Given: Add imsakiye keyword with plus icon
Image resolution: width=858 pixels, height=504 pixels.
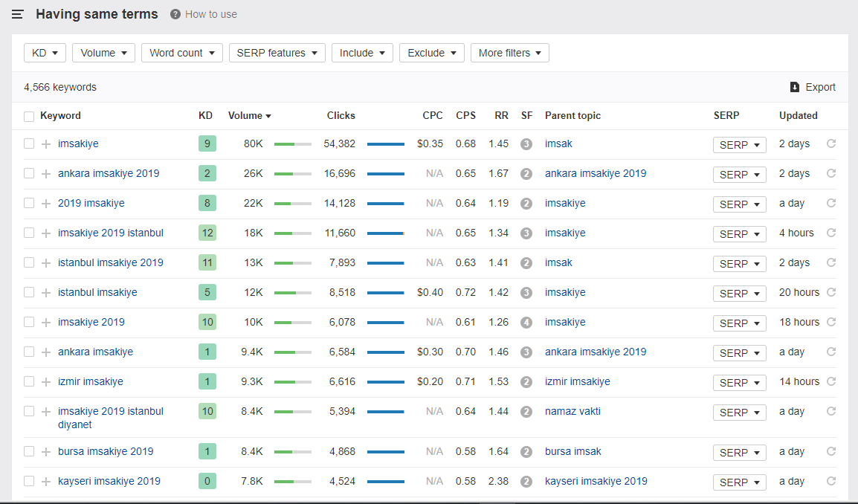Looking at the screenshot, I should [46, 144].
